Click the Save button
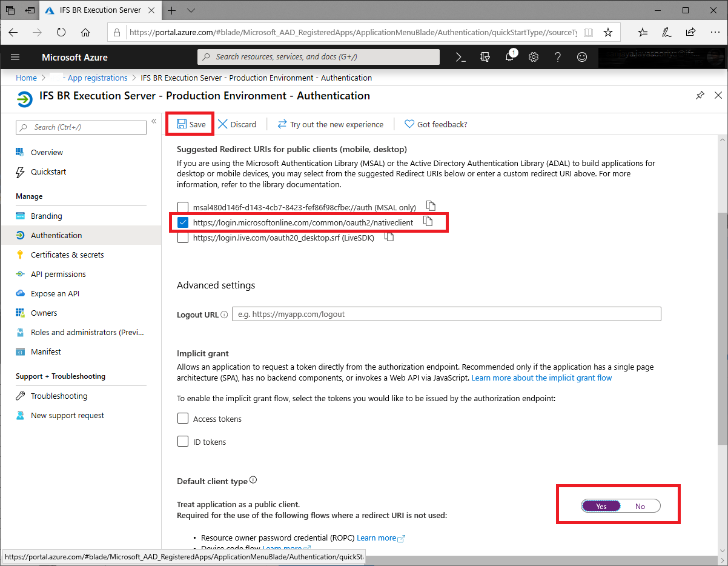Viewport: 728px width, 566px height. [x=191, y=124]
